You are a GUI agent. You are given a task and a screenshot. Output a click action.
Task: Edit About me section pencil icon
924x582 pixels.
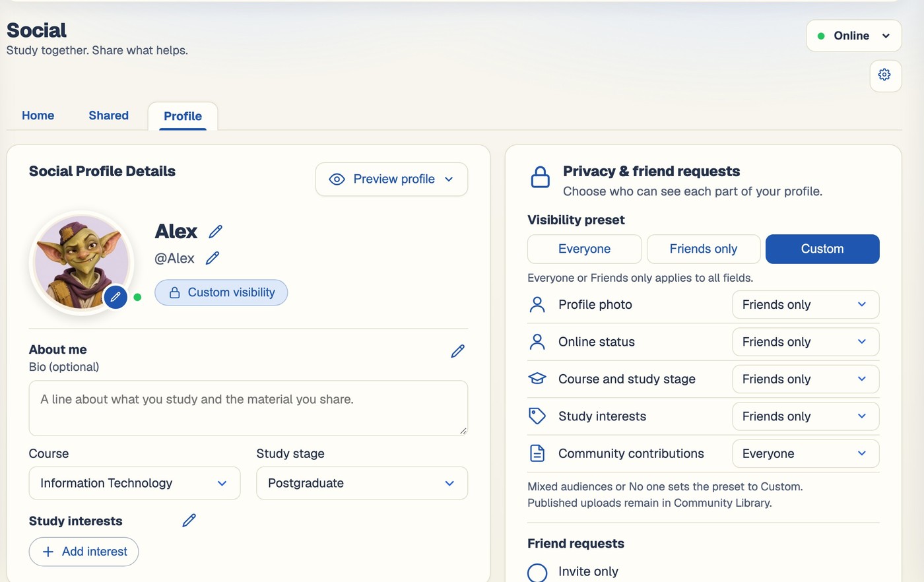click(x=457, y=351)
